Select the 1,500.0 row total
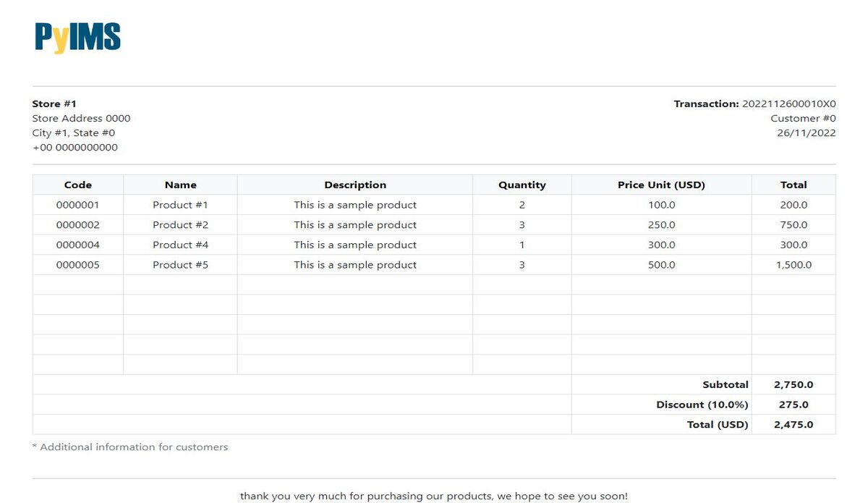The height and width of the screenshot is (503, 868). pyautogui.click(x=793, y=265)
